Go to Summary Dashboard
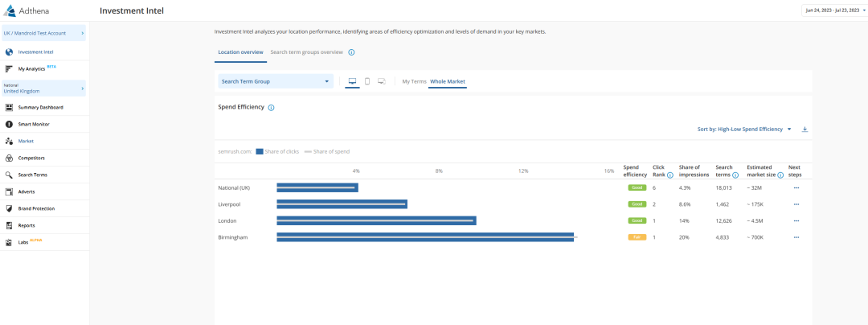868x325 pixels. (x=40, y=108)
